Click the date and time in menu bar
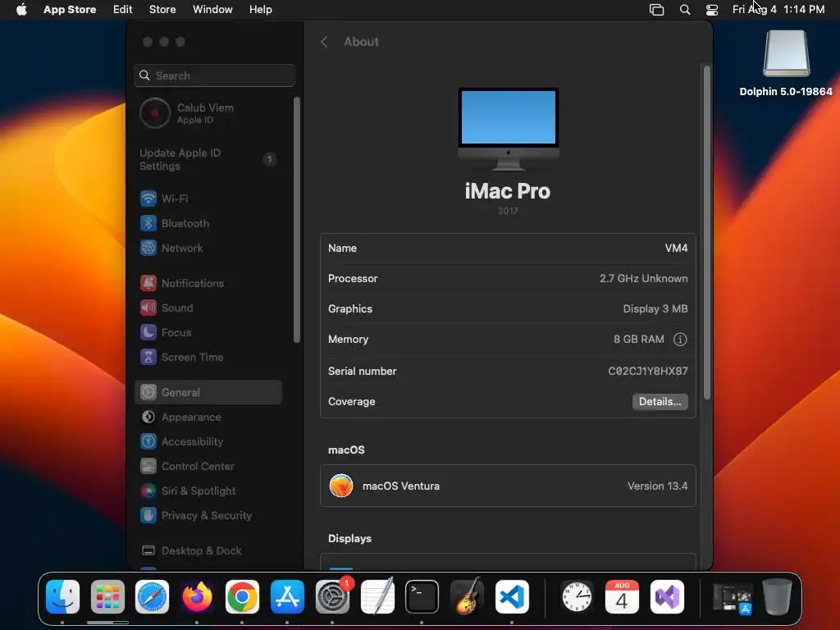This screenshot has width=840, height=630. pyautogui.click(x=778, y=10)
